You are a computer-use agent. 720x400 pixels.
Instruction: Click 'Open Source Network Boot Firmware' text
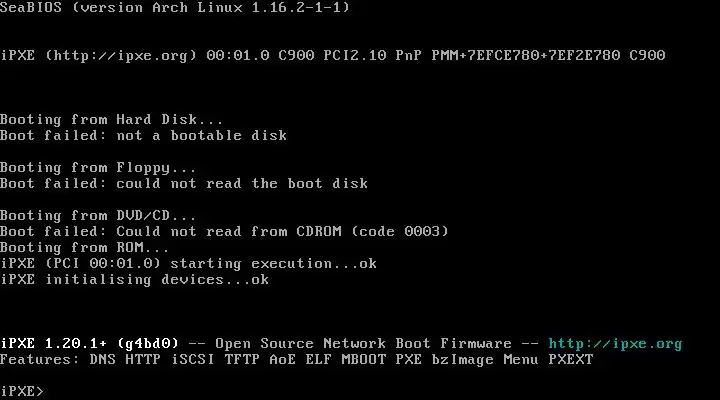(363, 344)
